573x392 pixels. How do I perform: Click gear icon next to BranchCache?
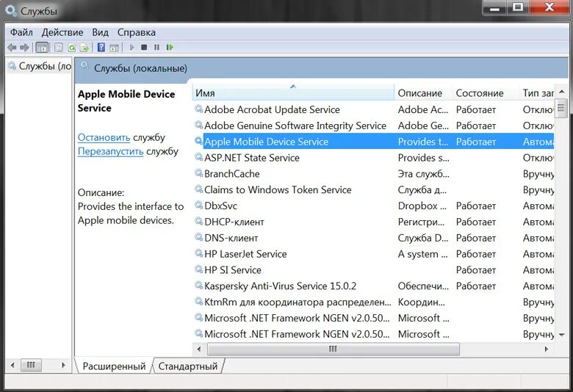tap(198, 173)
